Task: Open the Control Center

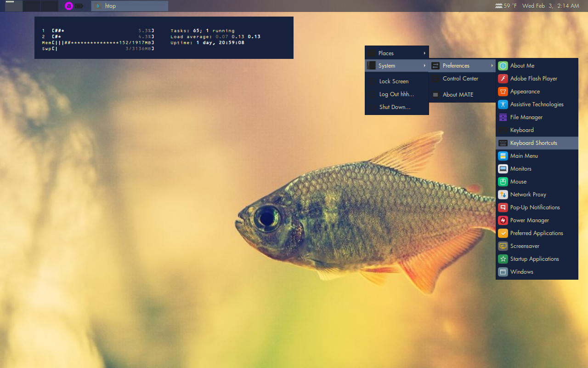Action: point(459,78)
